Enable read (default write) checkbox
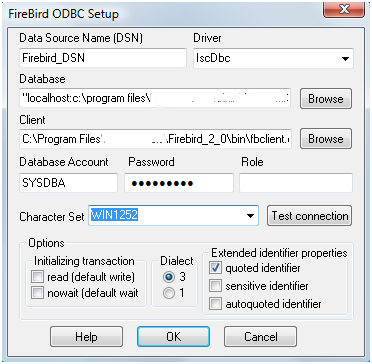The image size is (372, 364). click(37, 277)
